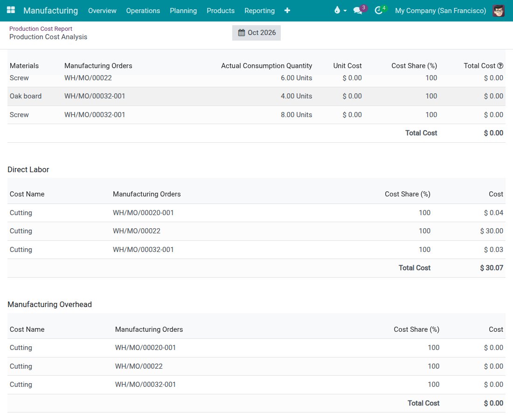Open the Reporting menu
The image size is (513, 420).
click(x=259, y=10)
